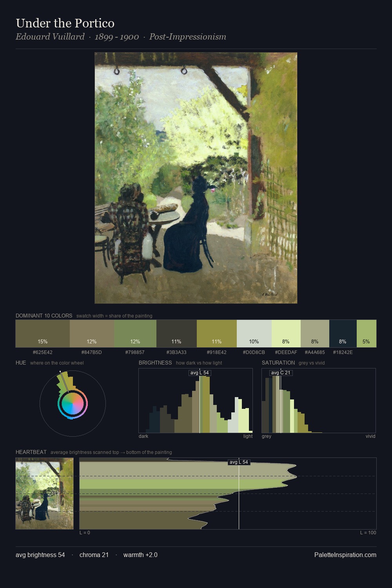Visit PaletteInspiration.com link
The height and width of the screenshot is (588, 392).
tap(345, 555)
